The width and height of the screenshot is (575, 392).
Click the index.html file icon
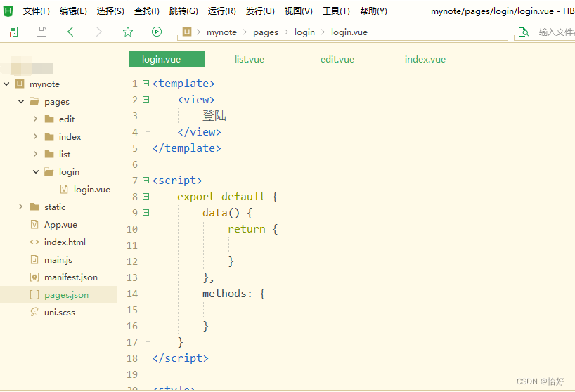34,242
